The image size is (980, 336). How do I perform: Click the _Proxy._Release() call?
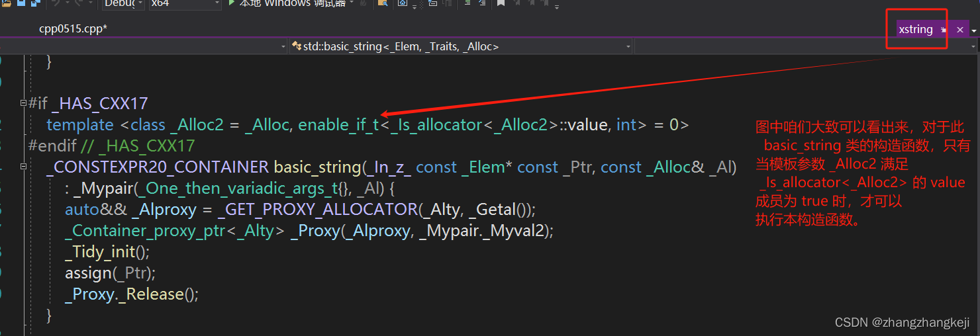point(132,294)
